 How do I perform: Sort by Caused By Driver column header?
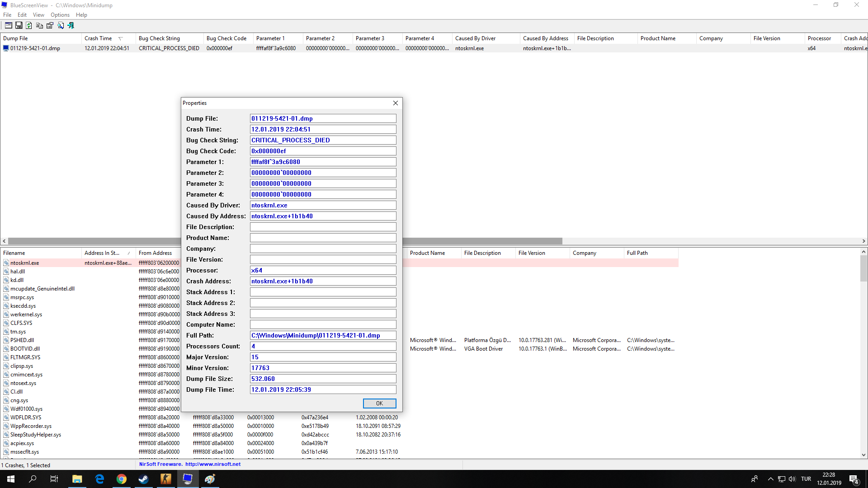click(486, 38)
